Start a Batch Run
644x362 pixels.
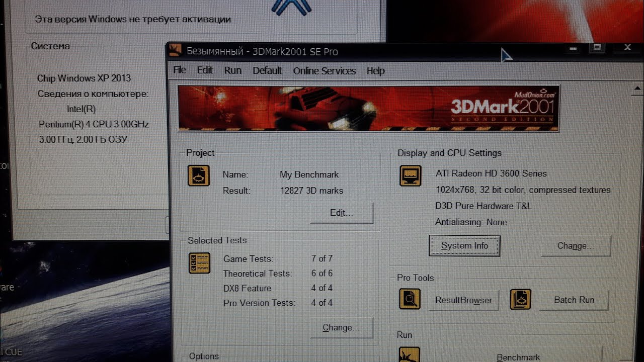tap(574, 300)
